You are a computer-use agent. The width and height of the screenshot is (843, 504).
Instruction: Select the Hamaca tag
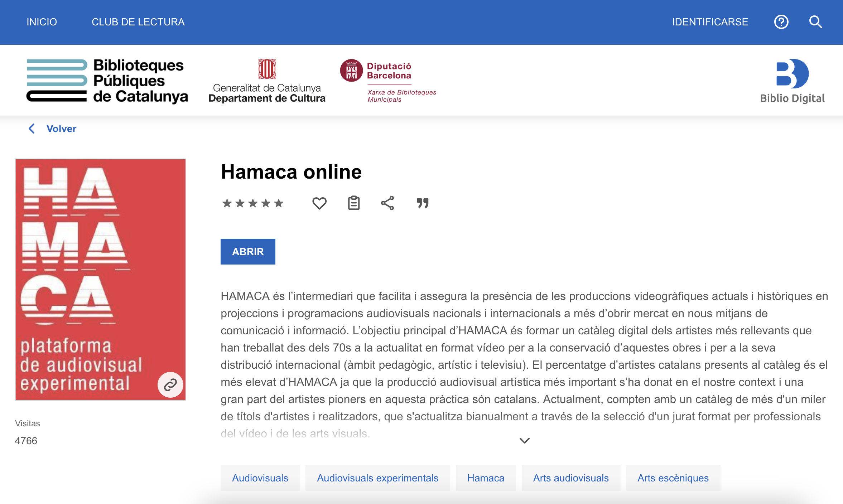coord(486,478)
